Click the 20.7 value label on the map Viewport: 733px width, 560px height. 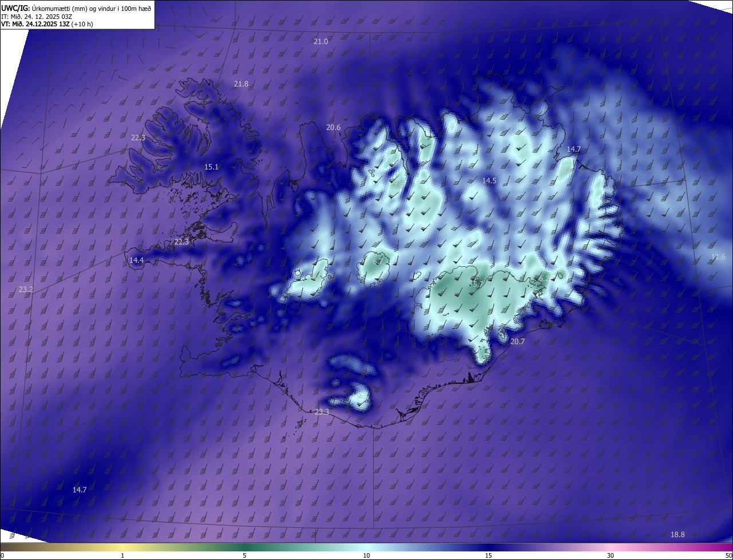click(x=517, y=342)
